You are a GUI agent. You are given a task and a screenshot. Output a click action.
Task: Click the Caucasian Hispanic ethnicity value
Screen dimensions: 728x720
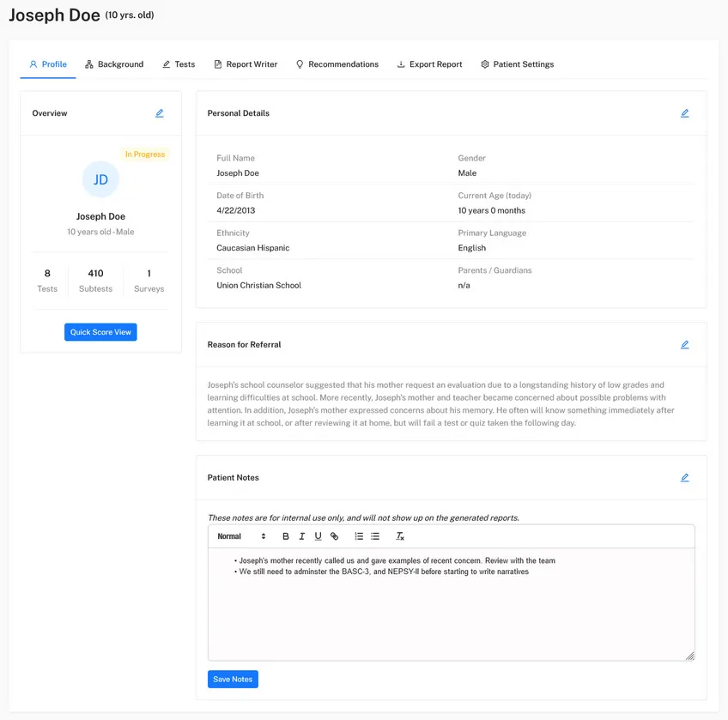253,248
